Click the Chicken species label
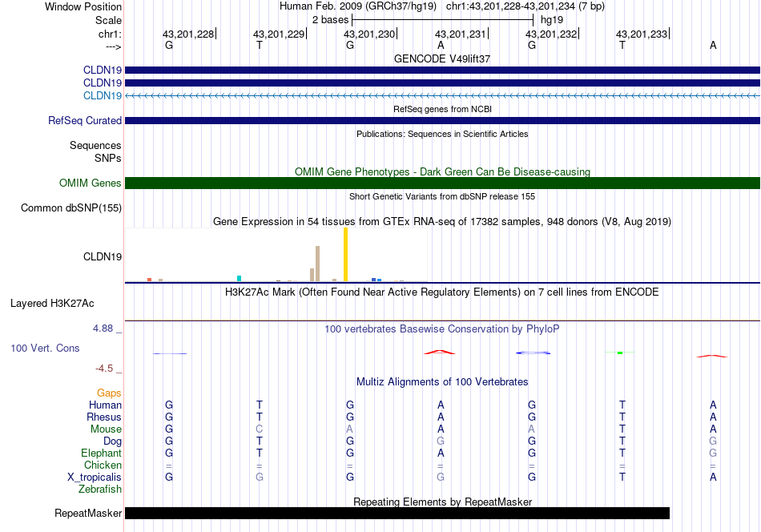This screenshot has height=532, width=761. pyautogui.click(x=103, y=465)
